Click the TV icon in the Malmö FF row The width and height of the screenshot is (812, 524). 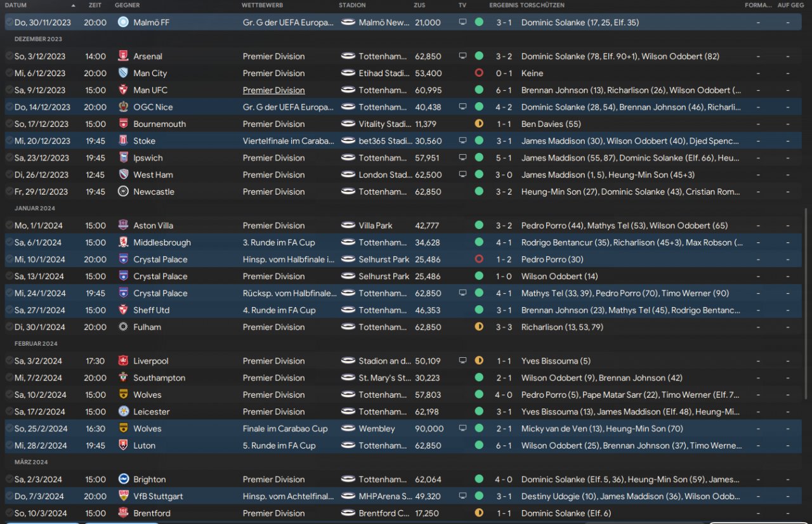(462, 22)
